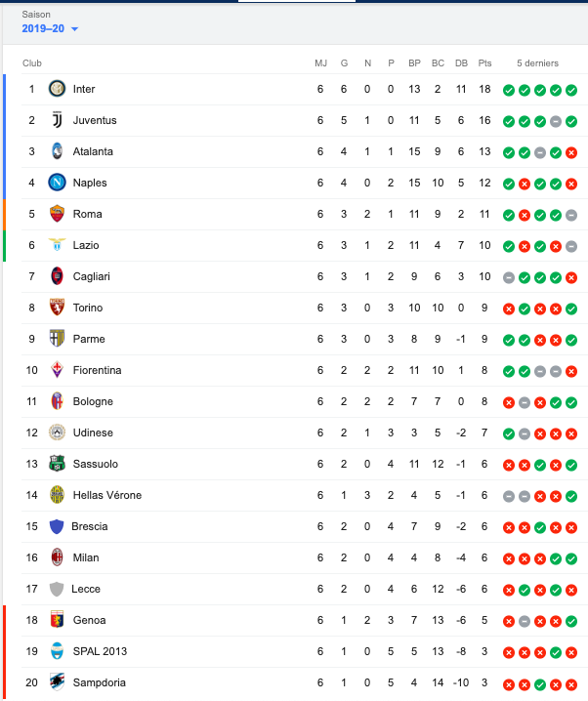Click the Fiorentina purple crest icon

[x=57, y=370]
